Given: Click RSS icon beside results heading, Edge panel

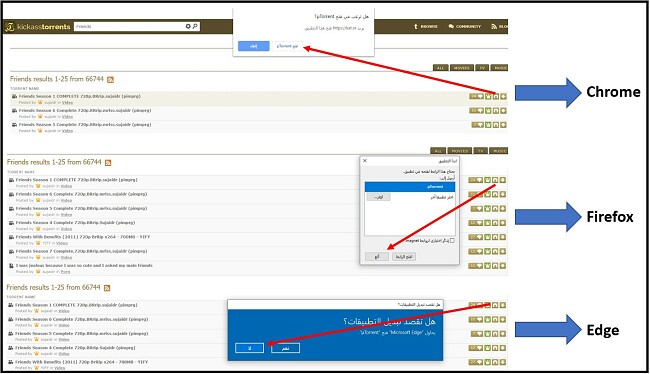Looking at the screenshot, I should [x=107, y=288].
